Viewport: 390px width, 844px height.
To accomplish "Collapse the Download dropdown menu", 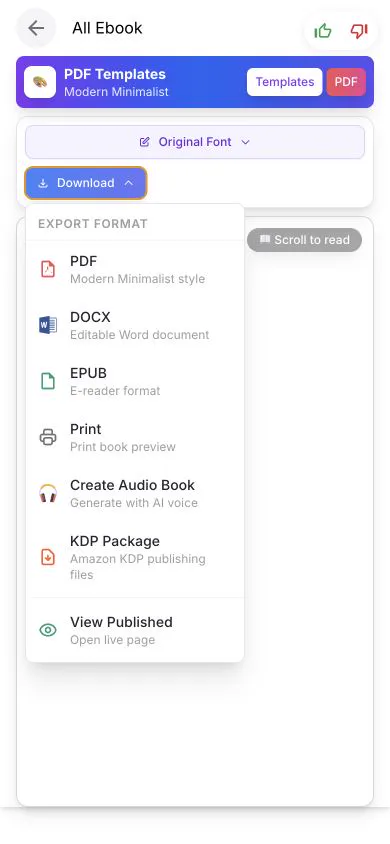I will pyautogui.click(x=86, y=183).
